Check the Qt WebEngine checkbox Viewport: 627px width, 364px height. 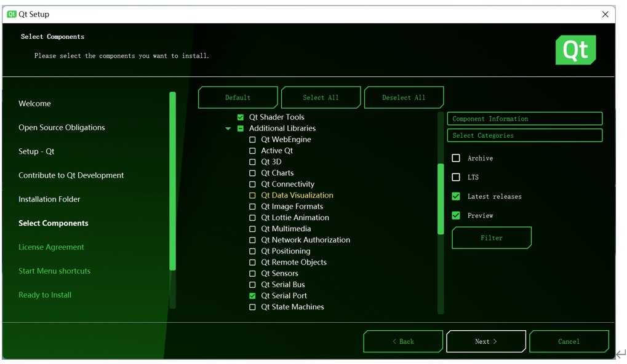coord(252,140)
